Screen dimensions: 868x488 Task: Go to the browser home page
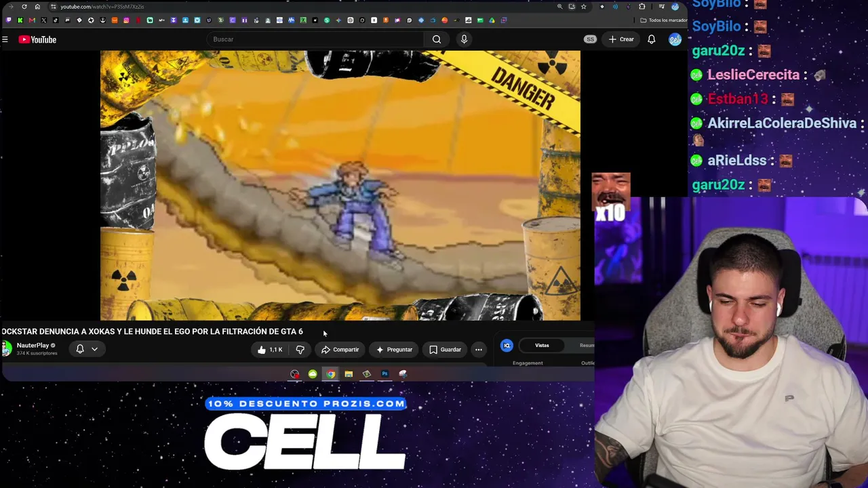coord(37,7)
